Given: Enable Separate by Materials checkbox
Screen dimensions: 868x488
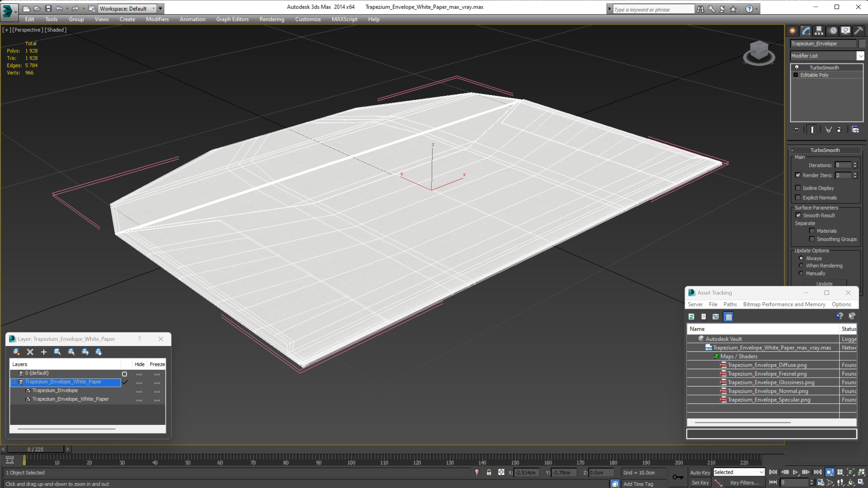Looking at the screenshot, I should pos(812,231).
